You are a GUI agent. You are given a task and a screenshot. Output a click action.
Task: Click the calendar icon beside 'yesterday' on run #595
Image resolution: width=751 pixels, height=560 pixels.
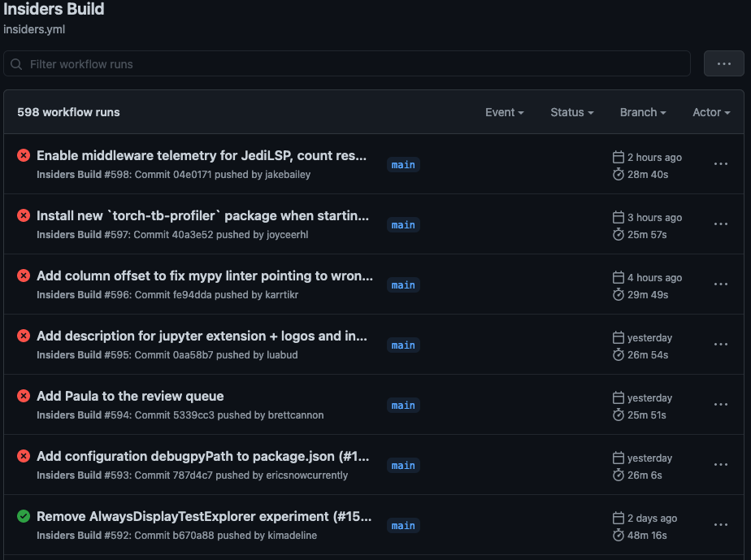618,337
